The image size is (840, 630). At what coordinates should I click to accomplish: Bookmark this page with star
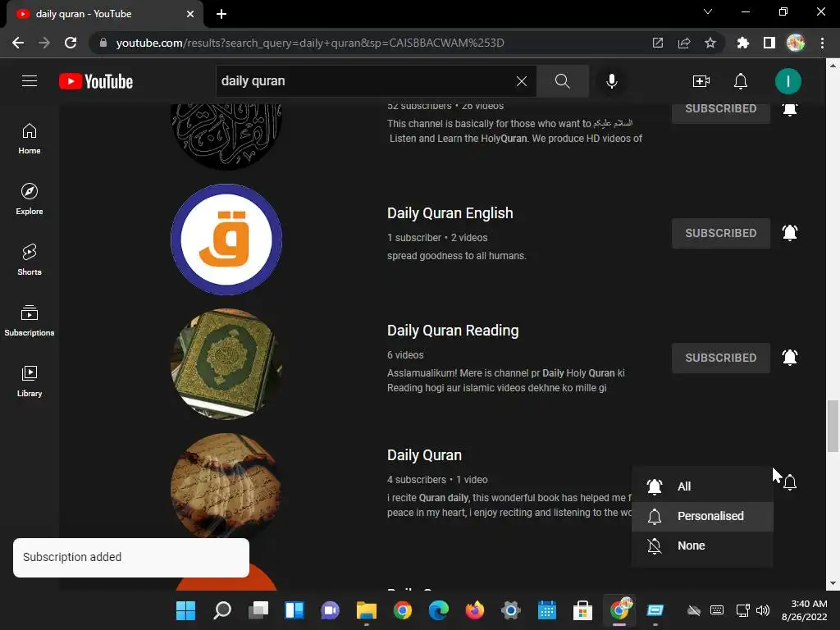(x=710, y=43)
